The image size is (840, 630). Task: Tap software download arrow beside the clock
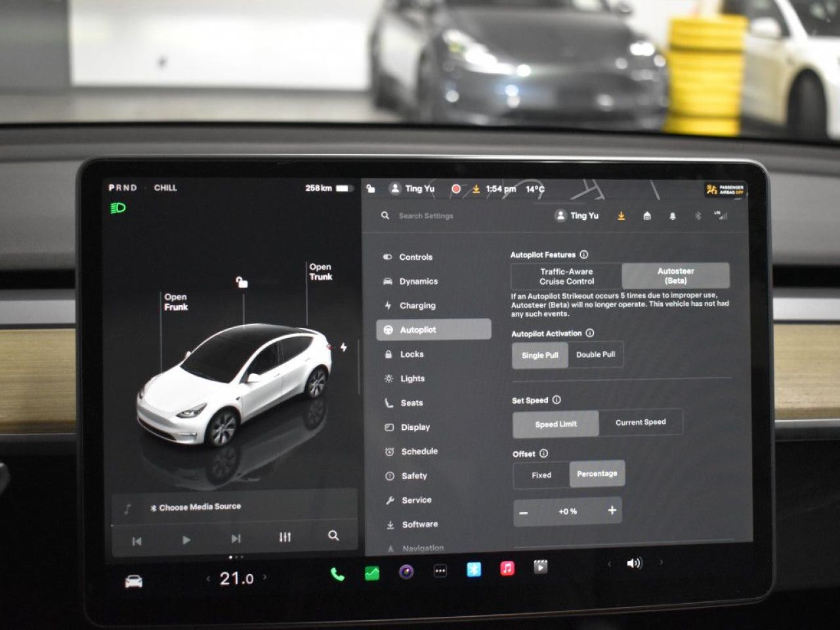(476, 189)
